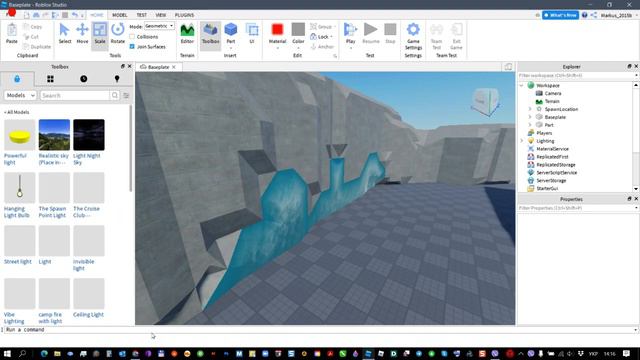The width and height of the screenshot is (640, 360).
Task: Open the Material picker
Action: click(277, 35)
